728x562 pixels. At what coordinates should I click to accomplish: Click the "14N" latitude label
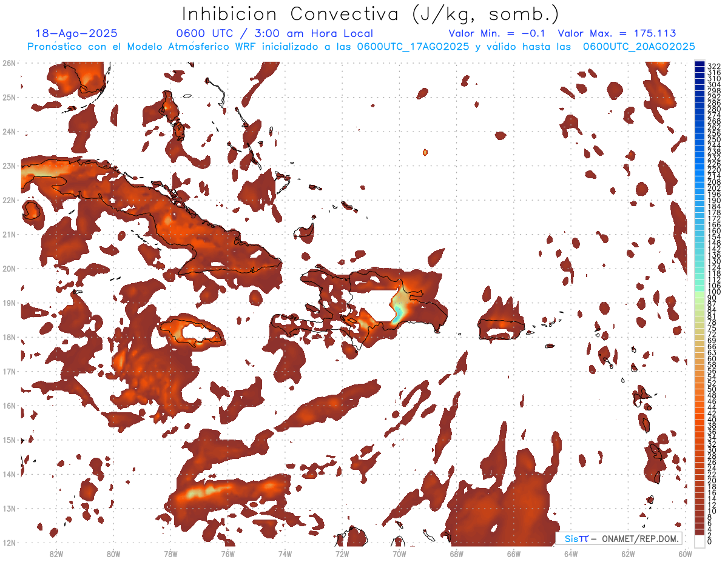click(8, 474)
